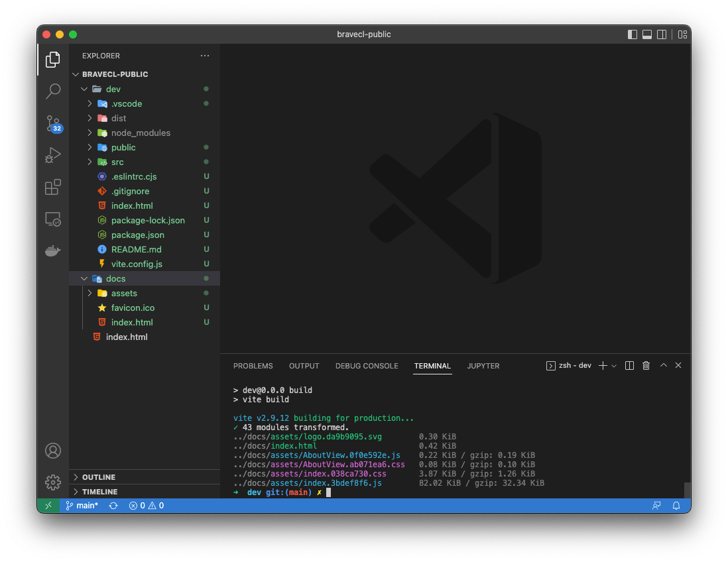This screenshot has width=728, height=562.
Task: Switch to the DEBUG CONSOLE tab
Action: click(x=367, y=366)
